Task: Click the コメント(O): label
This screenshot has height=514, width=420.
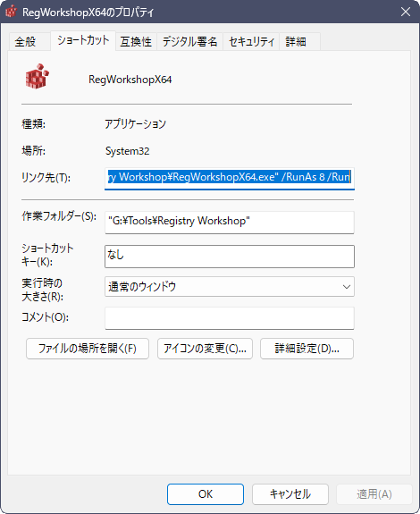Action: pyautogui.click(x=45, y=317)
